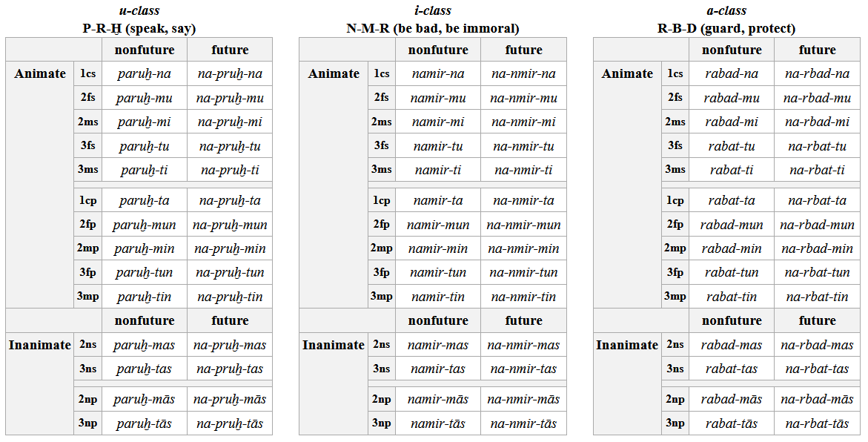The width and height of the screenshot is (868, 442).
Task: Select heading "R-B-D (guard, protect)"
Action: (726, 28)
